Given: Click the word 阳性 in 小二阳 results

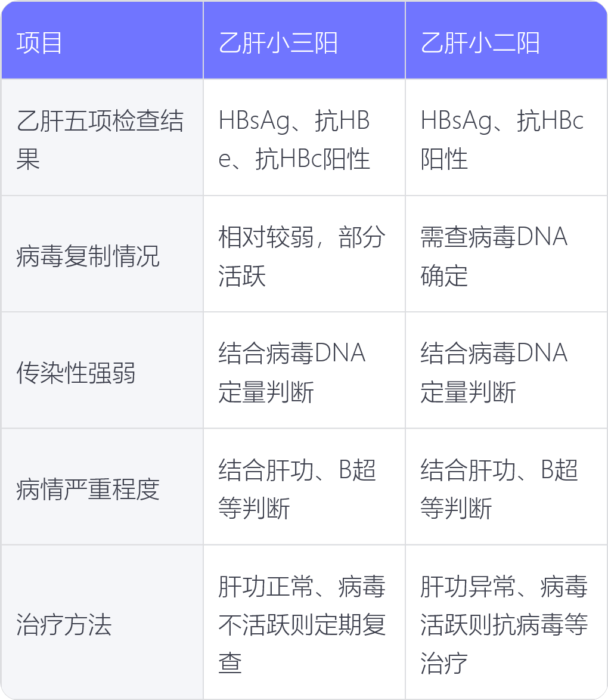Looking at the screenshot, I should (444, 159).
